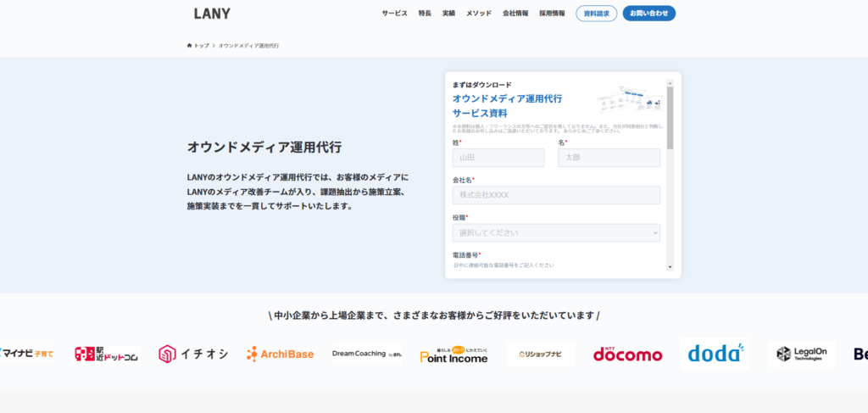
Task: Click the まずはダウンロード text
Action: [481, 85]
